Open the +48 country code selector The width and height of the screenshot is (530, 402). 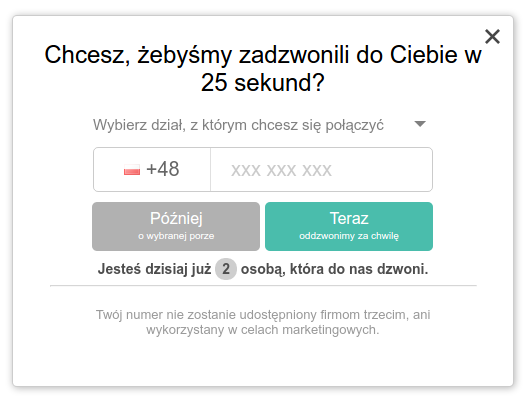coord(152,169)
